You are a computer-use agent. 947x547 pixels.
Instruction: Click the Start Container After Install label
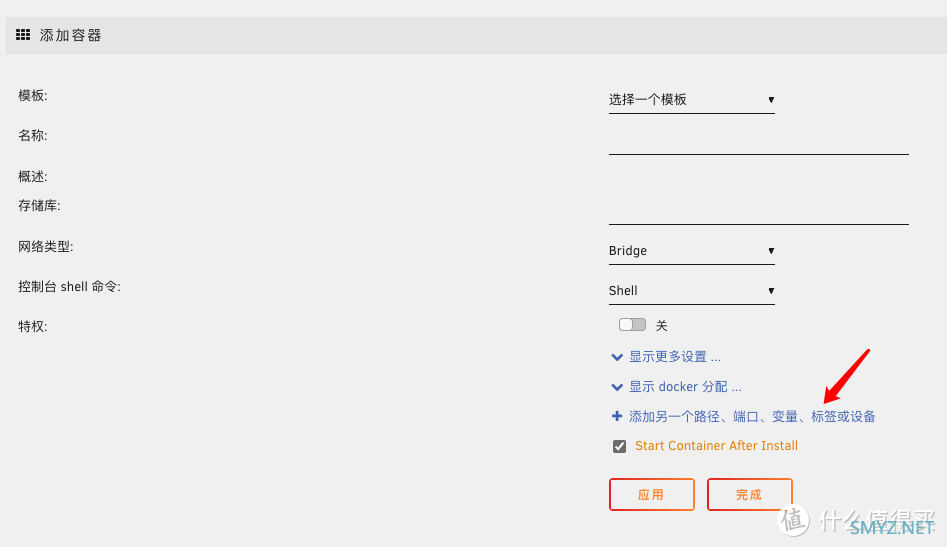pos(716,446)
